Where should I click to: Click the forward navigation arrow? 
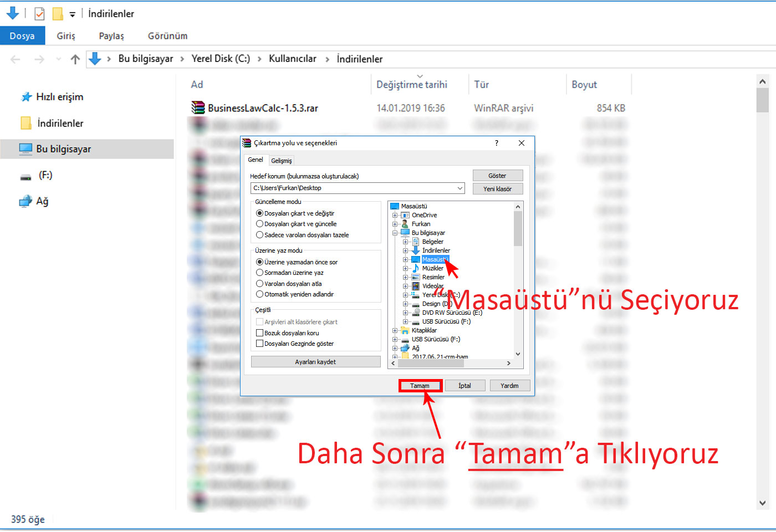coord(39,59)
